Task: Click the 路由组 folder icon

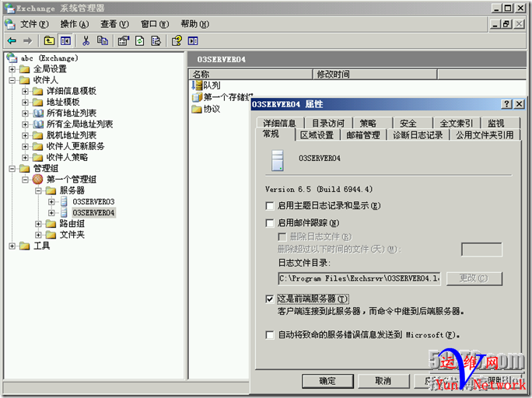Action: click(x=51, y=224)
